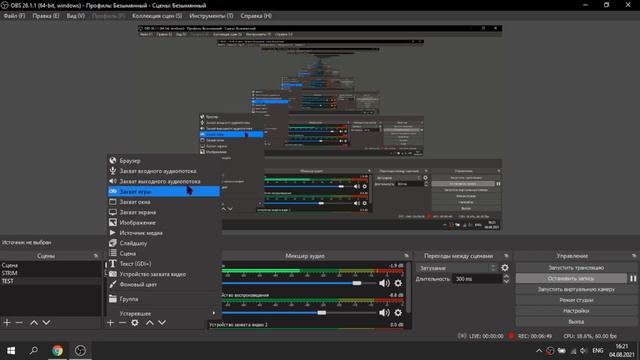Choose Захват входного аудиопотока source

point(163,171)
